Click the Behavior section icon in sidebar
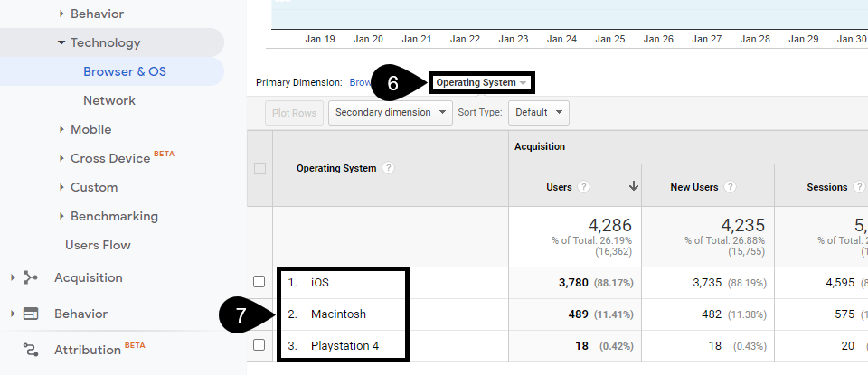 [31, 314]
